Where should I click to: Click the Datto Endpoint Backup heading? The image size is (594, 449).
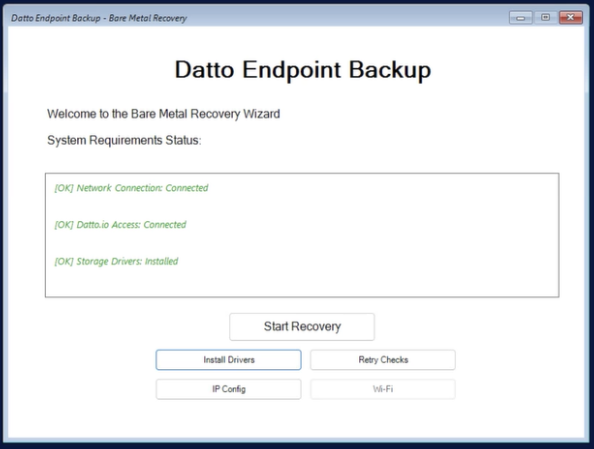coord(303,70)
